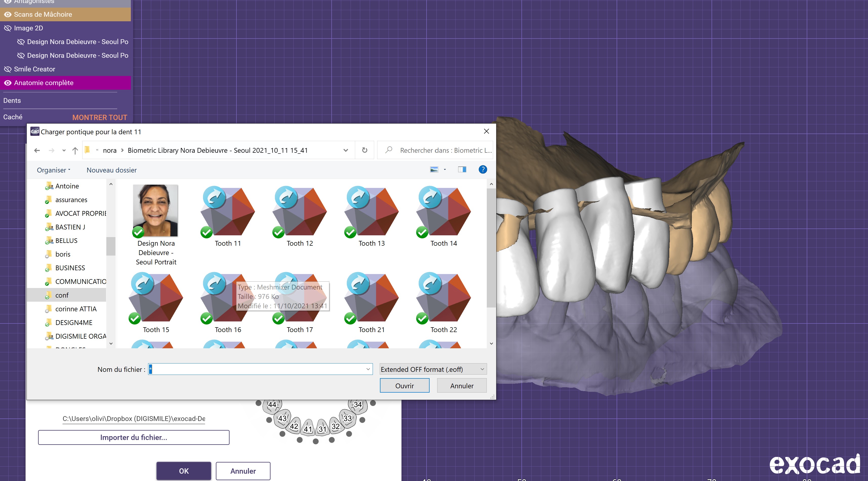Click Importer du fichier button
The width and height of the screenshot is (868, 481).
tap(134, 437)
